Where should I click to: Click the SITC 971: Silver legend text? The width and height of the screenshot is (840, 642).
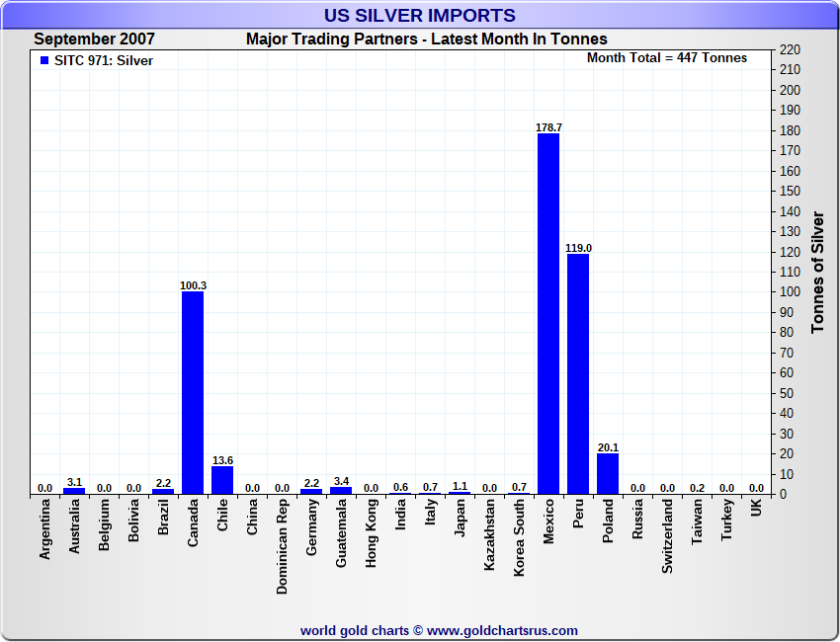[104, 61]
